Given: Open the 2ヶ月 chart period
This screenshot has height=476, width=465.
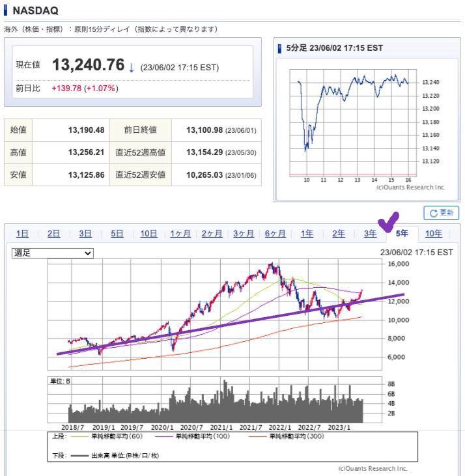Looking at the screenshot, I should click(x=212, y=234).
